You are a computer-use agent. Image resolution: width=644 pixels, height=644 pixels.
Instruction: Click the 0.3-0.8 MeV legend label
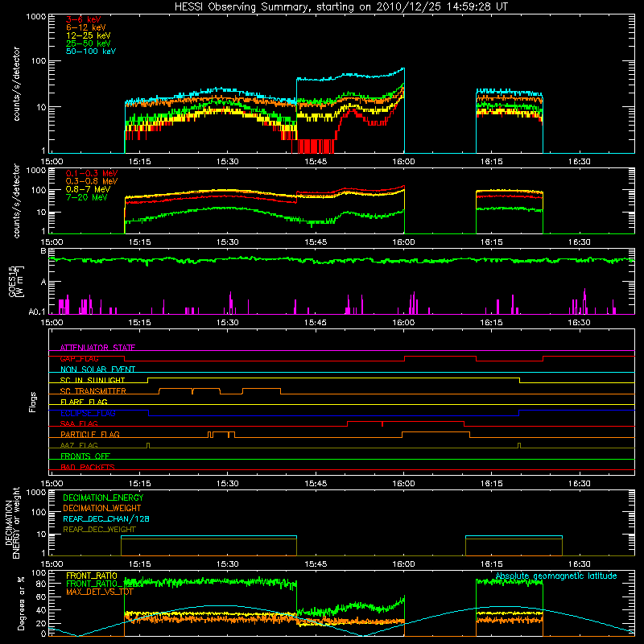92,181
